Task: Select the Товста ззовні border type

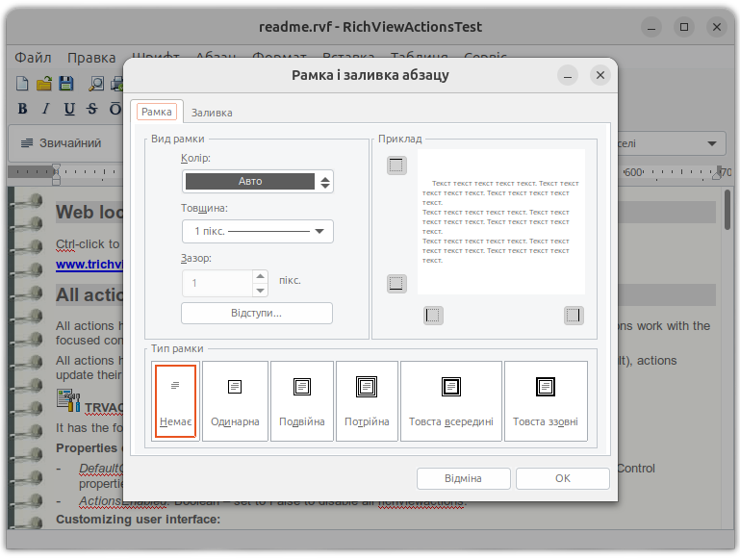Action: (546, 401)
